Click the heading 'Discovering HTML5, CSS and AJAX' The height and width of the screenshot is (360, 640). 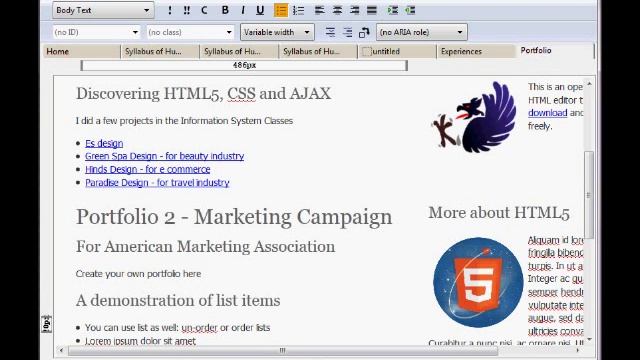[x=203, y=93]
